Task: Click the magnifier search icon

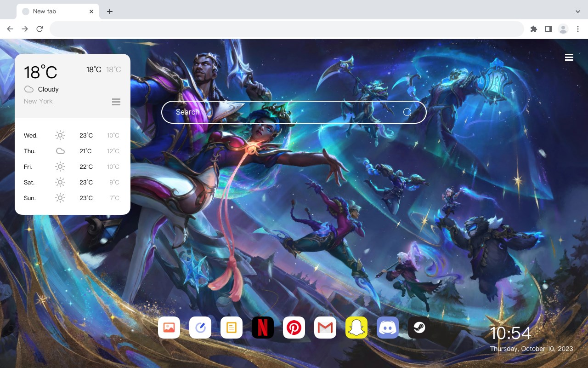Action: 407,112
